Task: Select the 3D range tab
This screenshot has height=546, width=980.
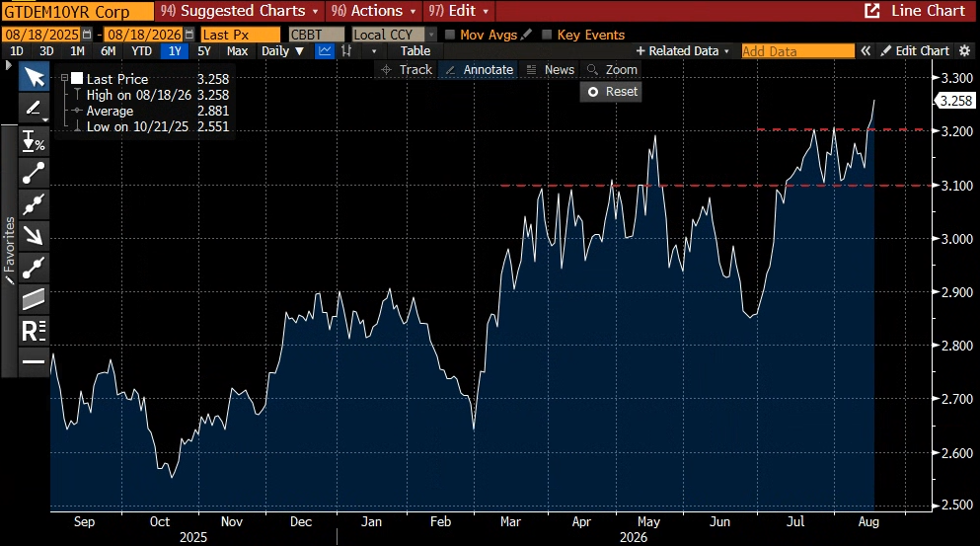Action: tap(46, 51)
